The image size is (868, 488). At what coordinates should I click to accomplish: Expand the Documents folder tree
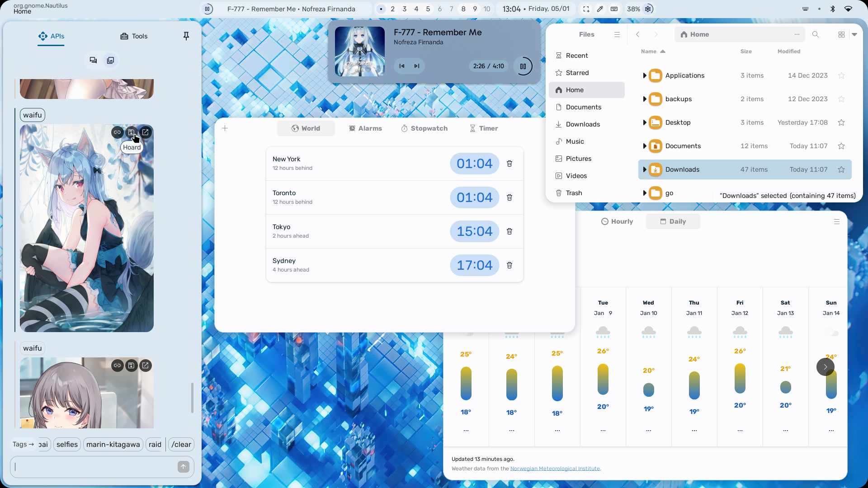pyautogui.click(x=644, y=146)
